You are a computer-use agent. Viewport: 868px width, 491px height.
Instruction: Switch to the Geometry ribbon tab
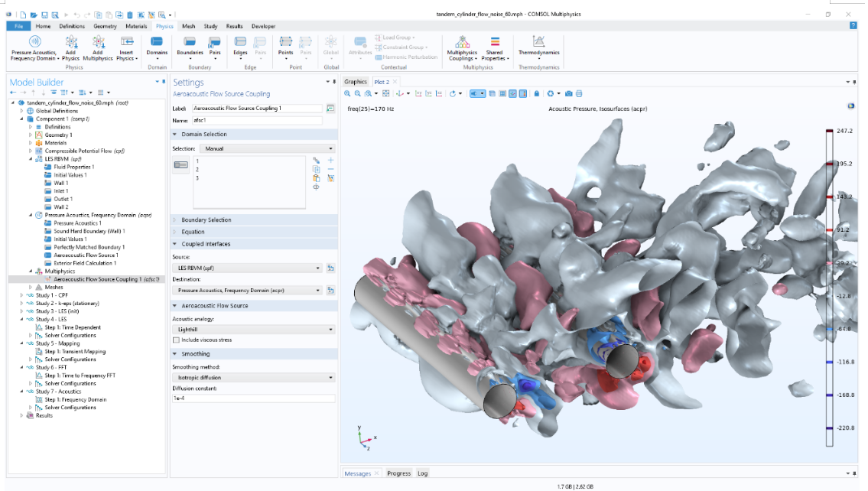tap(106, 26)
